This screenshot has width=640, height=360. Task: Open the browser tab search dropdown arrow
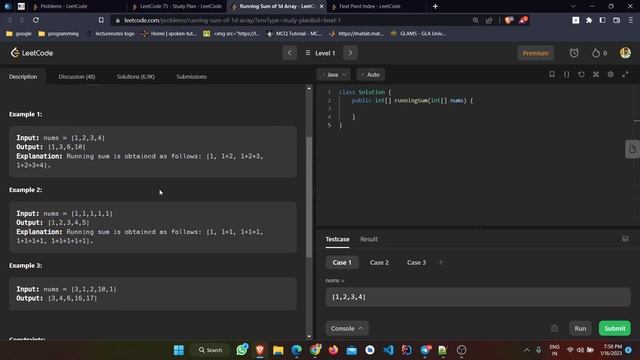[573, 6]
